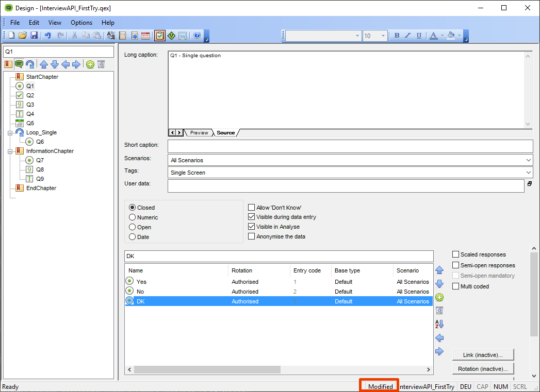The width and height of the screenshot is (540, 392).
Task: Sort responses alphabetically with A-Z icon
Action: tap(439, 324)
